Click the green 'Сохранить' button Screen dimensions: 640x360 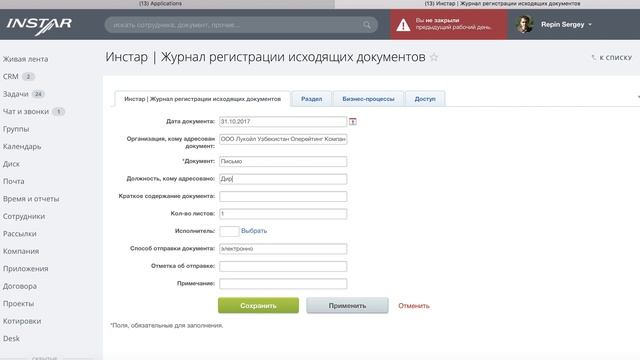pyautogui.click(x=258, y=305)
